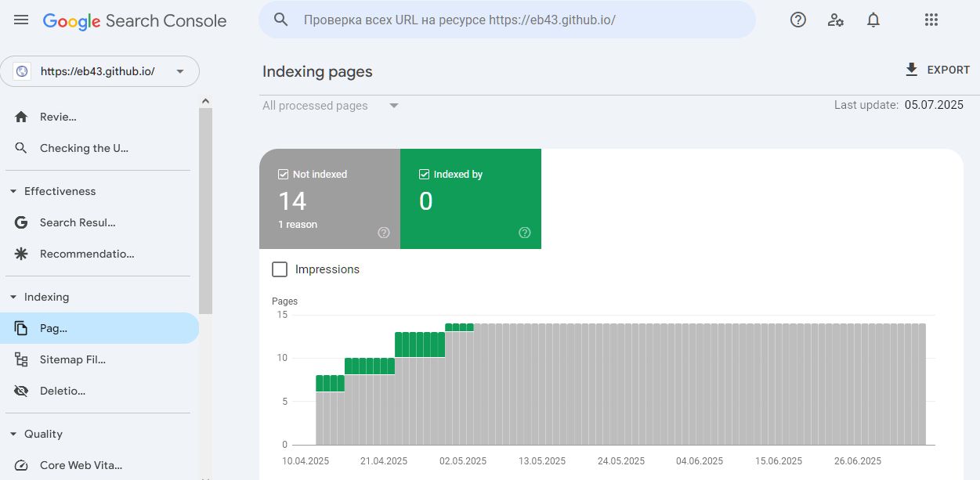Open the notifications bell
The height and width of the screenshot is (480, 980).
873,20
